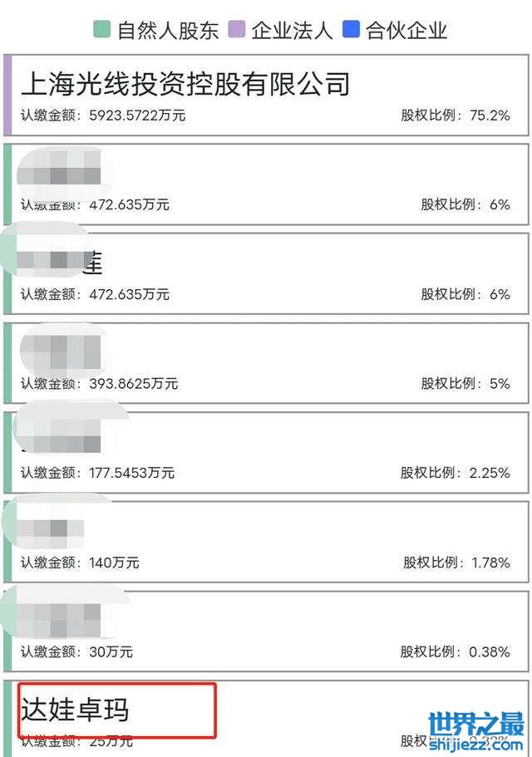
Task: Click the 5% equity ratio value
Action: tap(499, 384)
